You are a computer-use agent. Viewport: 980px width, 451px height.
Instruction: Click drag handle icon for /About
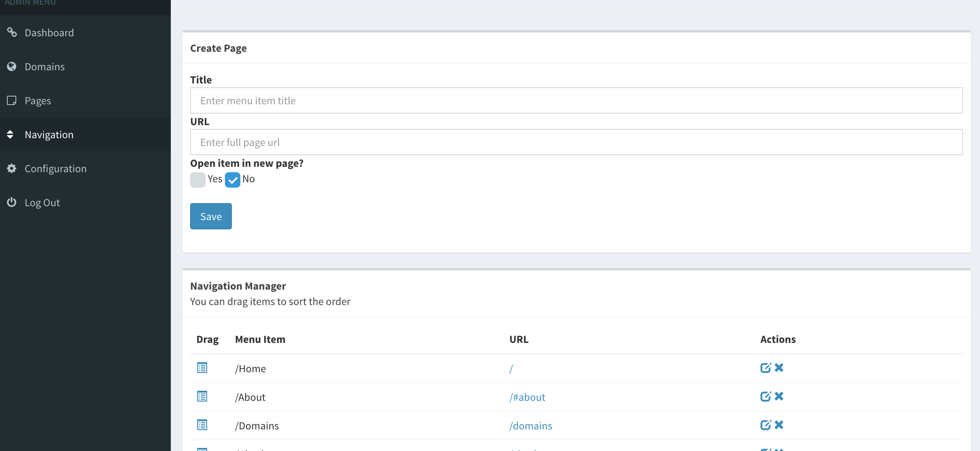click(202, 397)
